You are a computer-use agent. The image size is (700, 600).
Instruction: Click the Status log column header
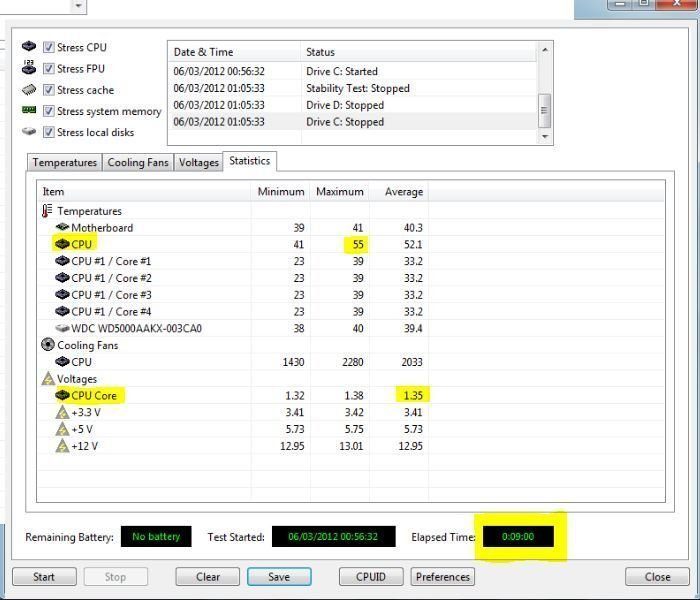(x=419, y=52)
